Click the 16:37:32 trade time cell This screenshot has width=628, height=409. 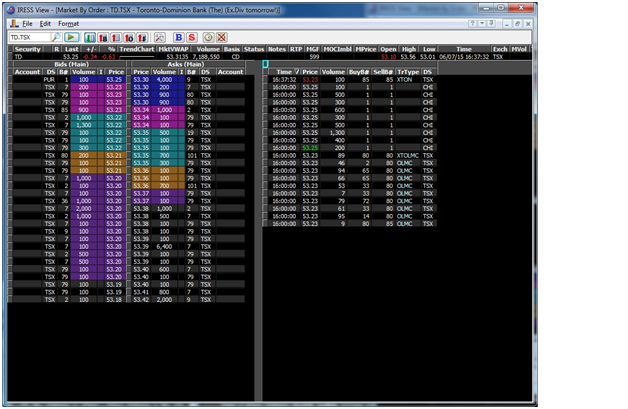click(x=284, y=80)
